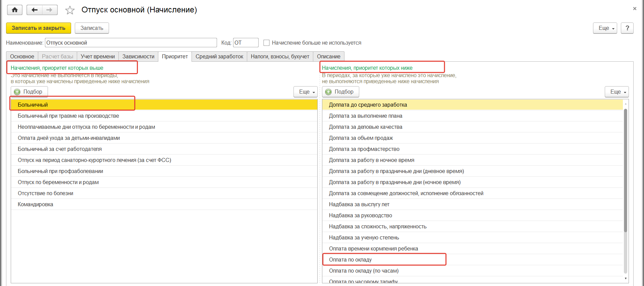This screenshot has width=644, height=286.
Task: Add to favorites with star icon
Action: (x=70, y=10)
